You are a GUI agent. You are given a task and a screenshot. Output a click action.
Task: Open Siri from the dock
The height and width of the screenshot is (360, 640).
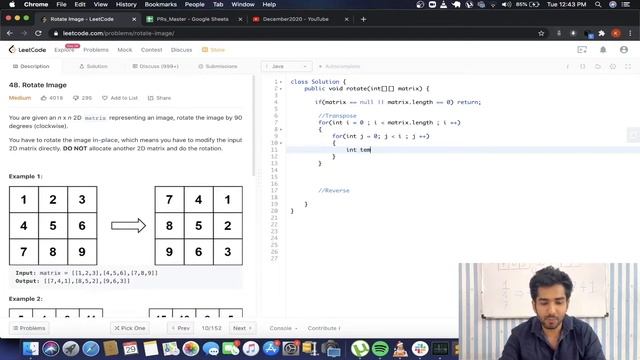51,349
